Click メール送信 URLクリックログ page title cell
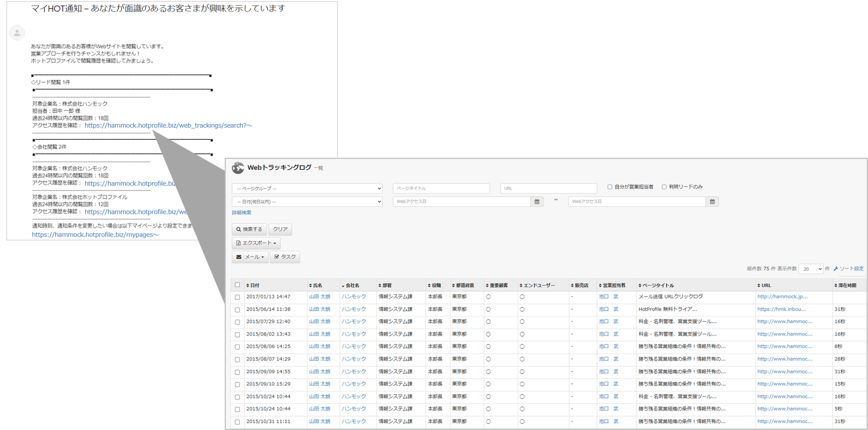The height and width of the screenshot is (430, 868). pyautogui.click(x=671, y=297)
